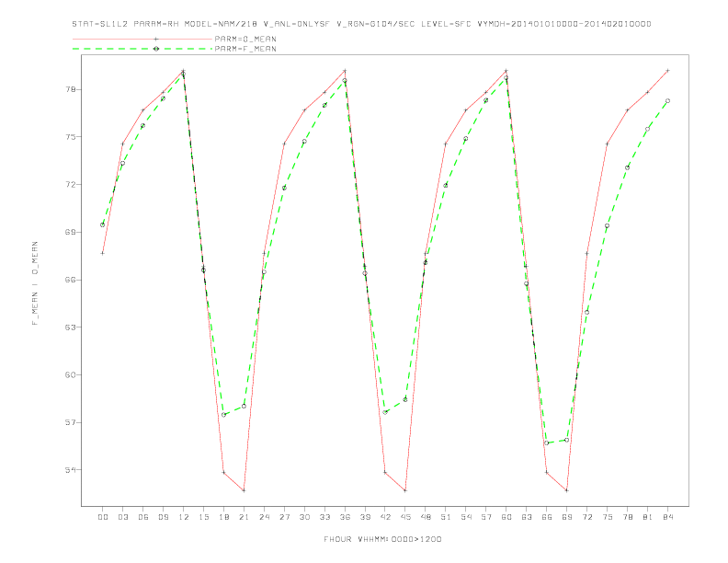728x563 pixels.
Task: Click the x-axis forecast hour label 42
Action: (x=385, y=517)
